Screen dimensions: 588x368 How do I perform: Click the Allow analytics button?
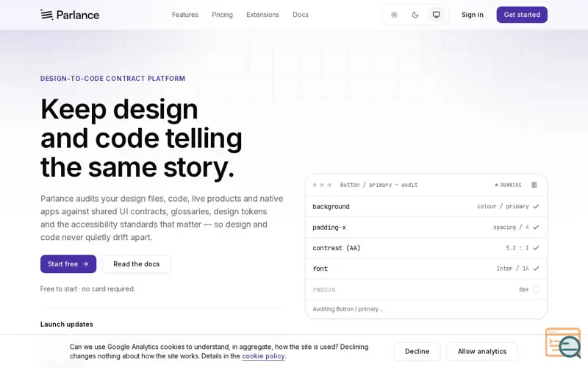pyautogui.click(x=482, y=352)
